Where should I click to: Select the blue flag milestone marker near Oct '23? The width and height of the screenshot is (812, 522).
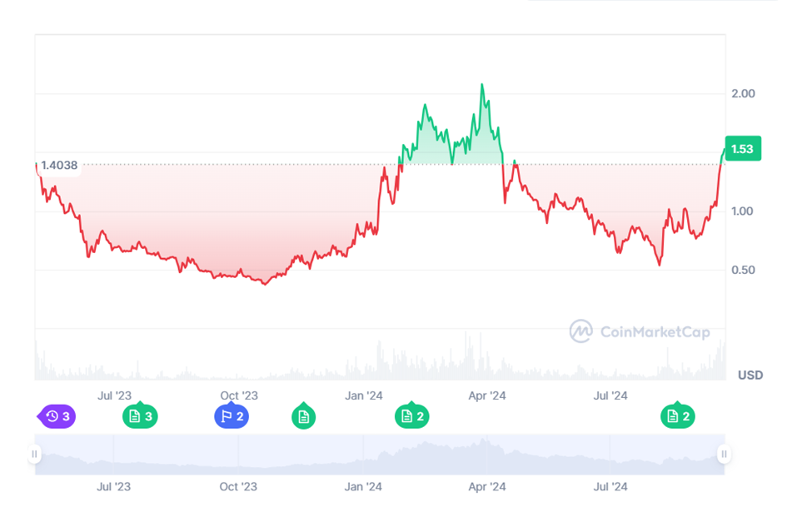(232, 416)
